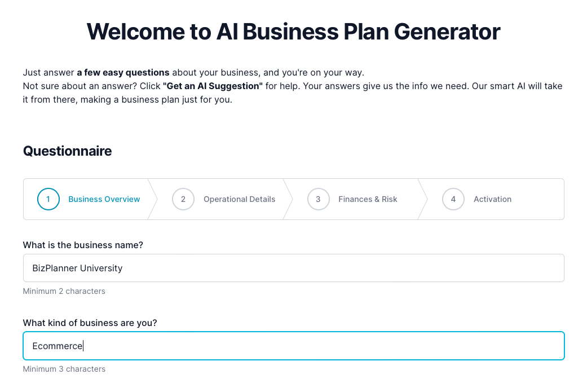Open the Business Overview step

[x=104, y=199]
